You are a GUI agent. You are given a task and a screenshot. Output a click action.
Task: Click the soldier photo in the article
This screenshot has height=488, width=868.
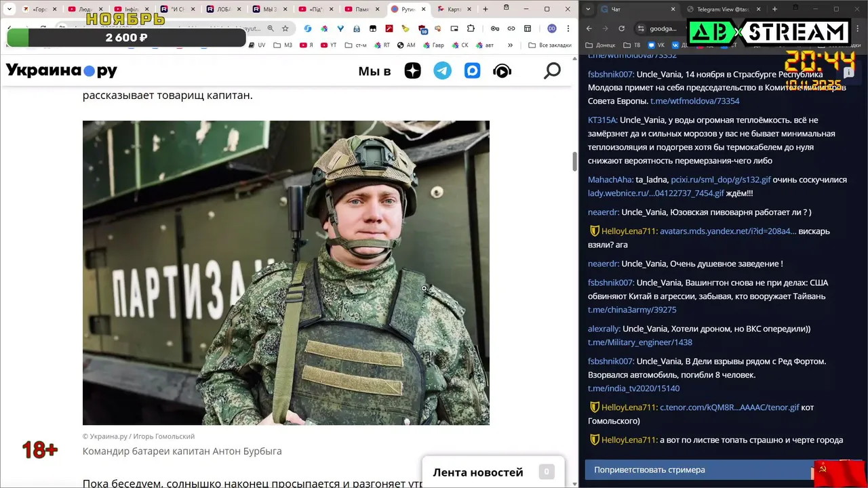(x=285, y=272)
